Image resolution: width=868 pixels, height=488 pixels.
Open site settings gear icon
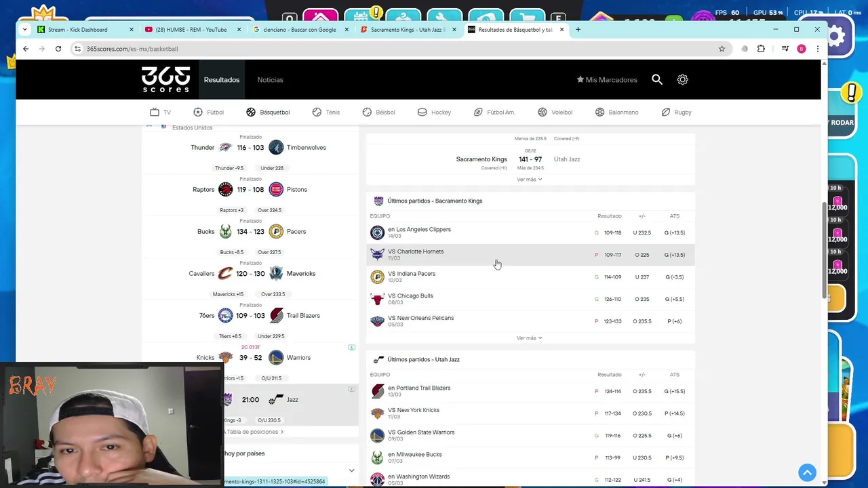682,79
